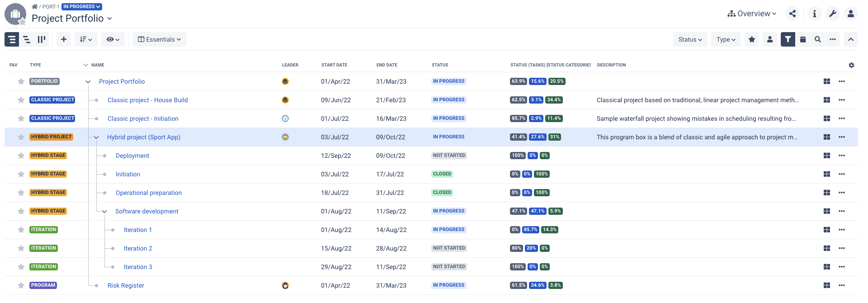868x303 pixels.
Task: Sort by END DATE column header
Action: click(x=387, y=65)
